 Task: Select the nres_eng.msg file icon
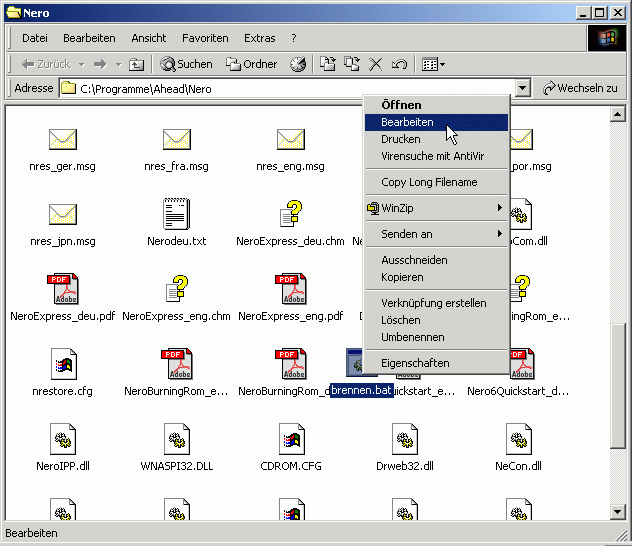291,139
